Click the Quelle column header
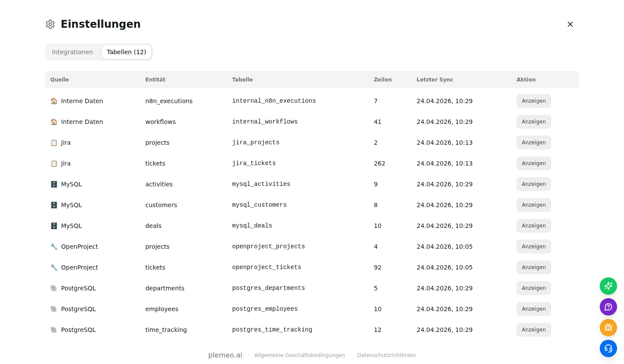The height and width of the screenshot is (364, 624). pos(60,80)
